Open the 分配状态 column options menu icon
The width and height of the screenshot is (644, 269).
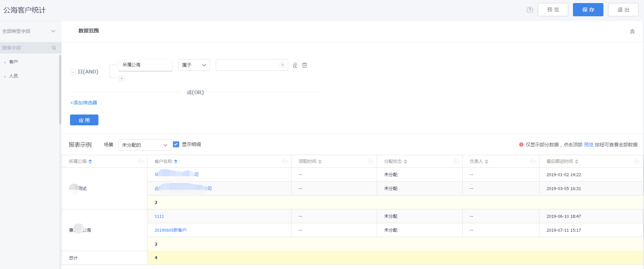(x=456, y=161)
